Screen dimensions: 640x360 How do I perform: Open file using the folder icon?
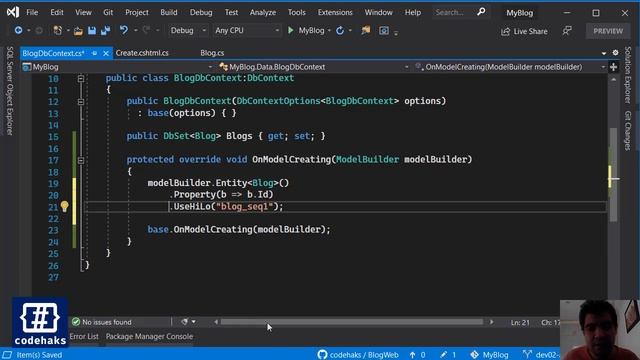click(78, 31)
